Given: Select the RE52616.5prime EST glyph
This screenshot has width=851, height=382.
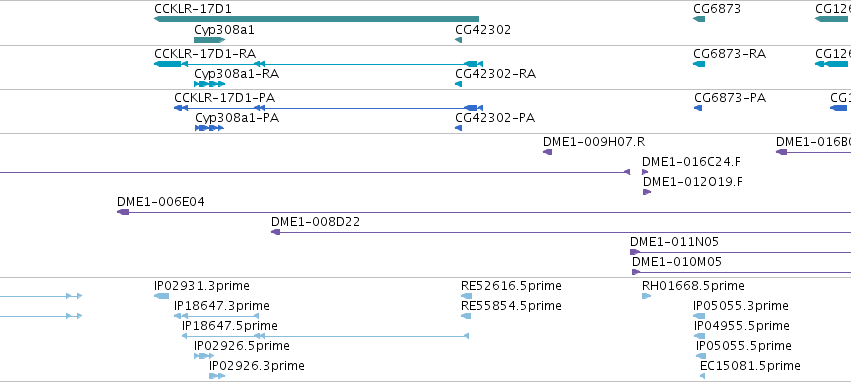Looking at the screenshot, I should tap(467, 296).
